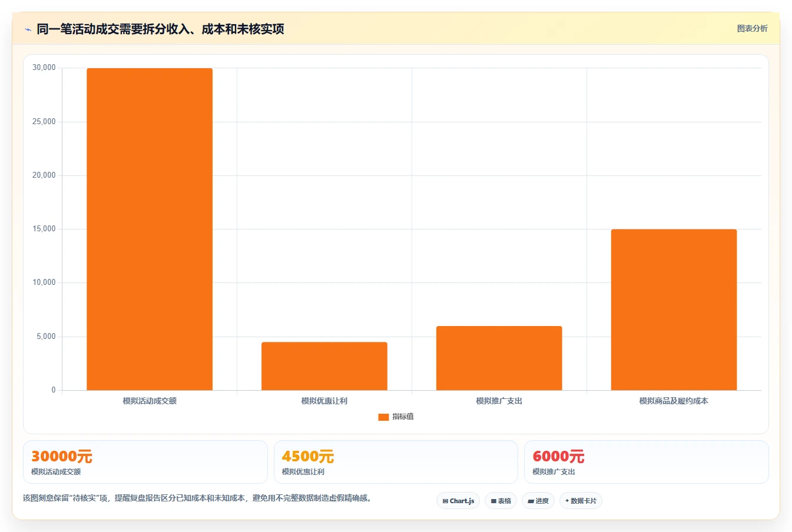Click the 图表分析 label in header
The height and width of the screenshot is (532, 792).
pyautogui.click(x=752, y=28)
